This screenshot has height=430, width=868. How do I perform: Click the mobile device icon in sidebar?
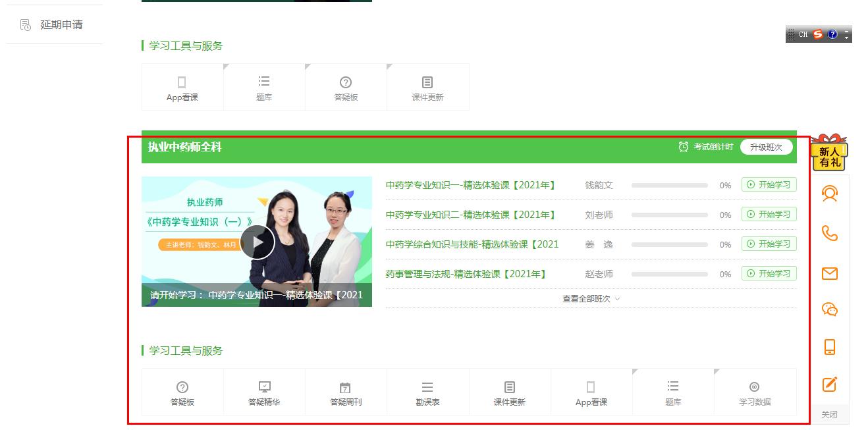click(x=830, y=347)
